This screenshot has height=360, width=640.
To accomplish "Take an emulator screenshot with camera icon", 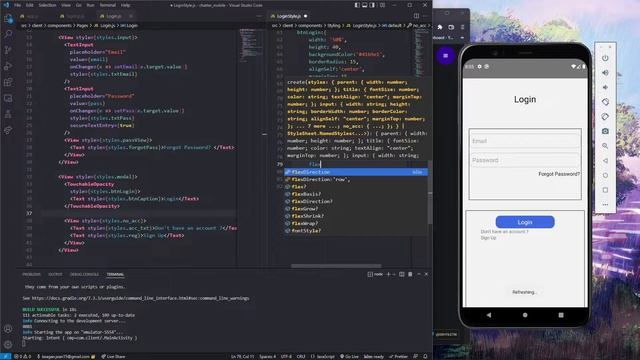I will (x=605, y=131).
